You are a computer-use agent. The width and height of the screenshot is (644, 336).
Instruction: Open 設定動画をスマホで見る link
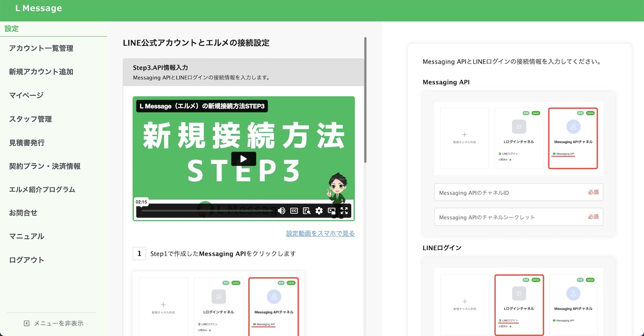point(320,233)
